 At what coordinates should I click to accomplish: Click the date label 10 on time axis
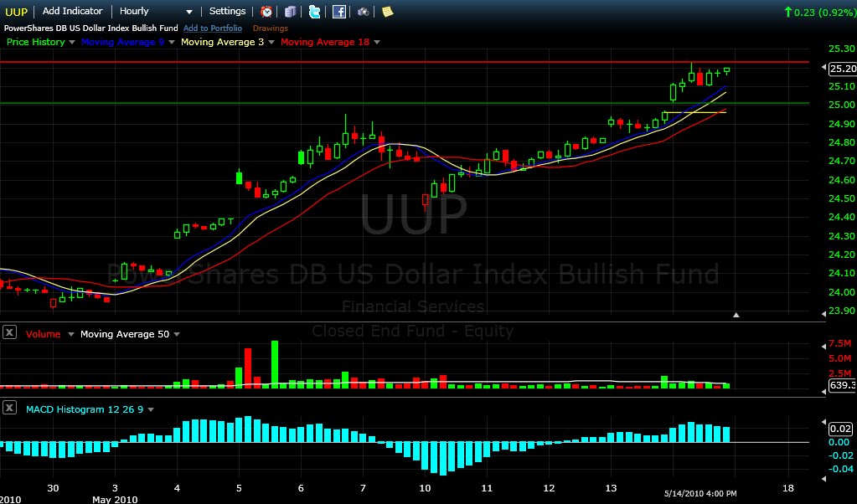point(425,488)
